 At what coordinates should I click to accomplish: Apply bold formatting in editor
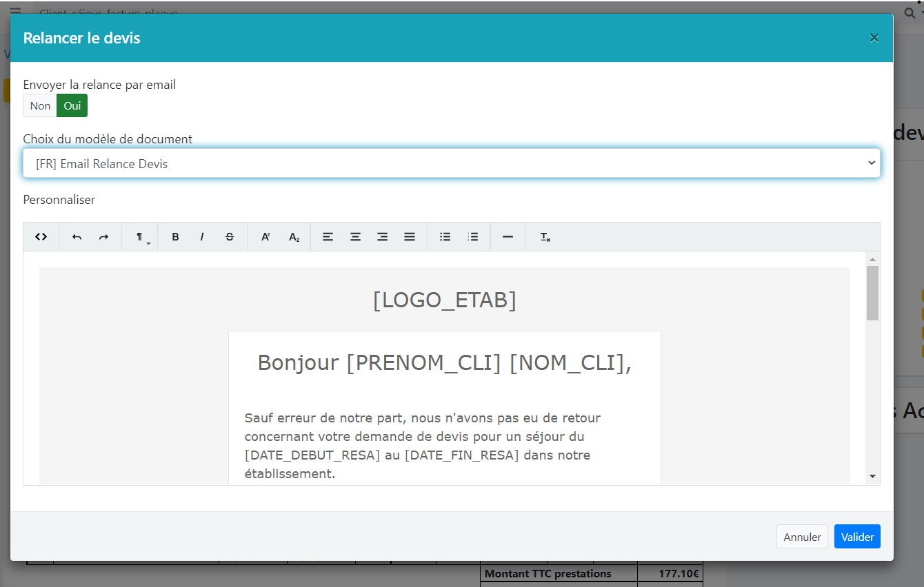(x=175, y=237)
